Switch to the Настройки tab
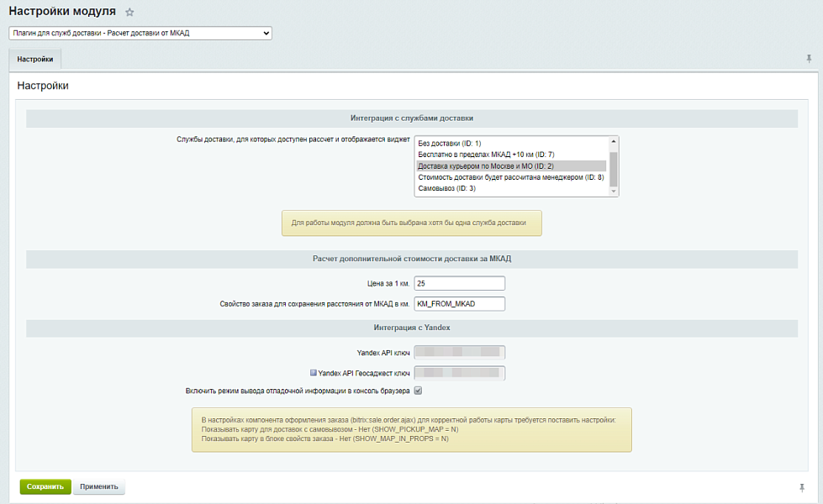 [34, 60]
